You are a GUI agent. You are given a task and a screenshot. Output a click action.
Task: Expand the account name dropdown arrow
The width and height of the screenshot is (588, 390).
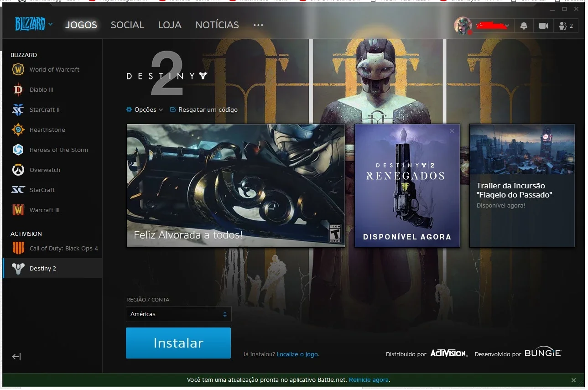pos(507,26)
